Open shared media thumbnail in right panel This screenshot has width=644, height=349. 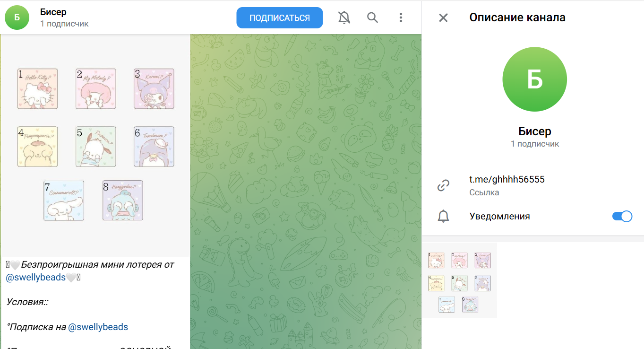(460, 280)
